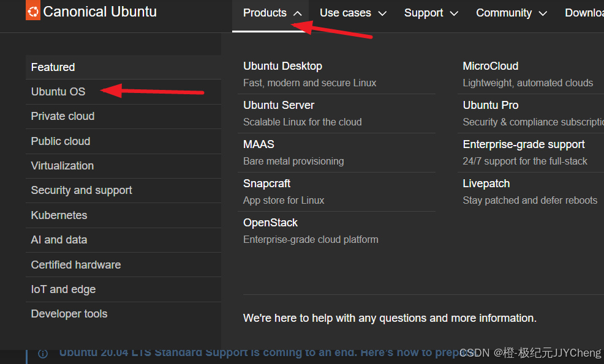604x364 pixels.
Task: Open the Download navigation item
Action: click(584, 13)
